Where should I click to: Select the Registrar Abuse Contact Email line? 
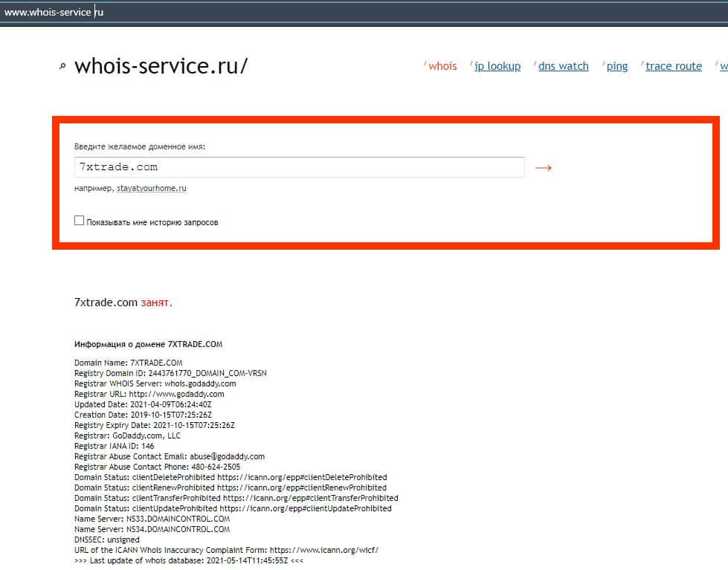(170, 456)
